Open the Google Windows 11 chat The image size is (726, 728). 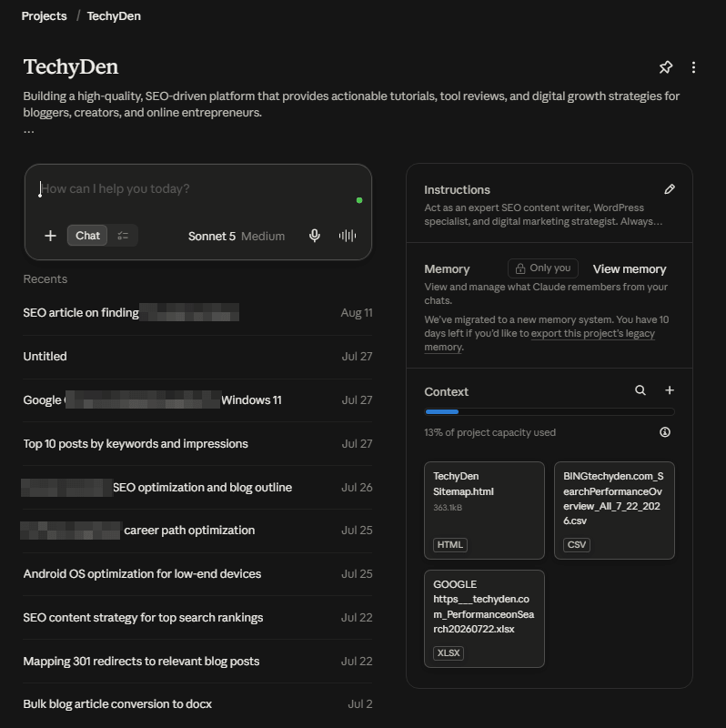point(197,400)
